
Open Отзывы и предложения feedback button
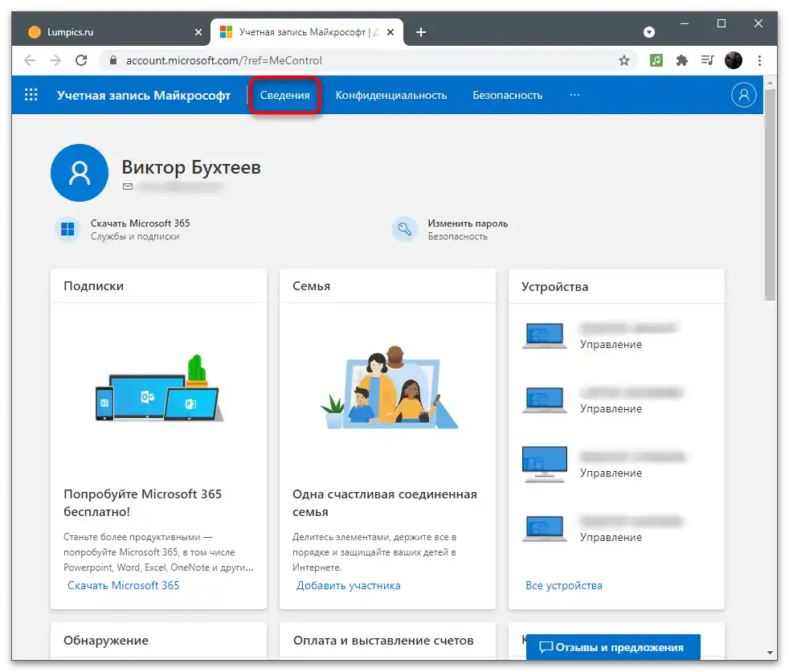(x=613, y=647)
